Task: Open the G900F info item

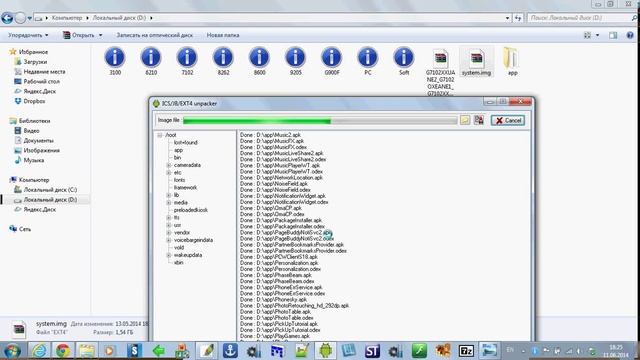Action: [x=331, y=61]
